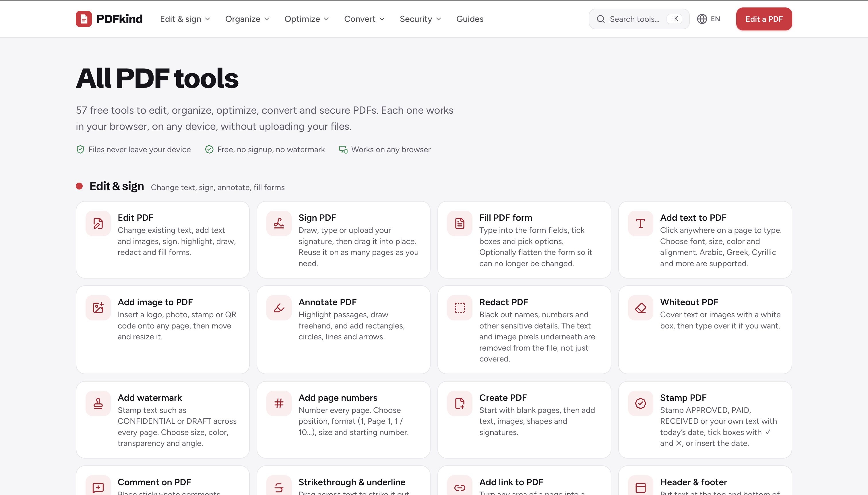
Task: Select the EN language label
Action: [x=715, y=19]
